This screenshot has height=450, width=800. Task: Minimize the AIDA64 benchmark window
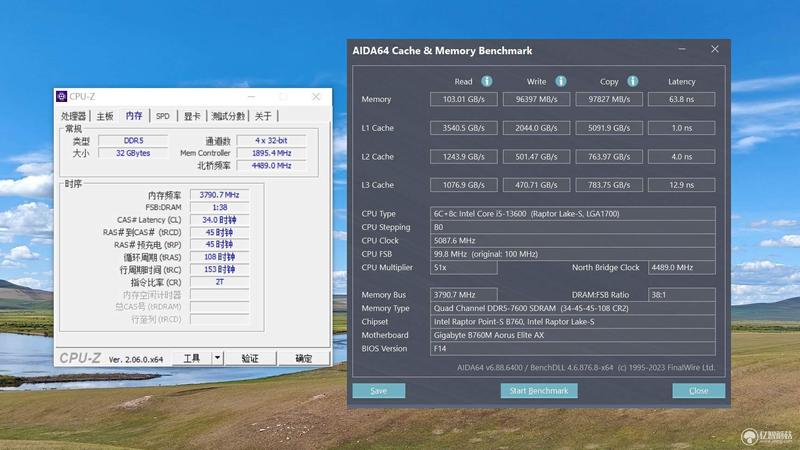click(x=682, y=49)
